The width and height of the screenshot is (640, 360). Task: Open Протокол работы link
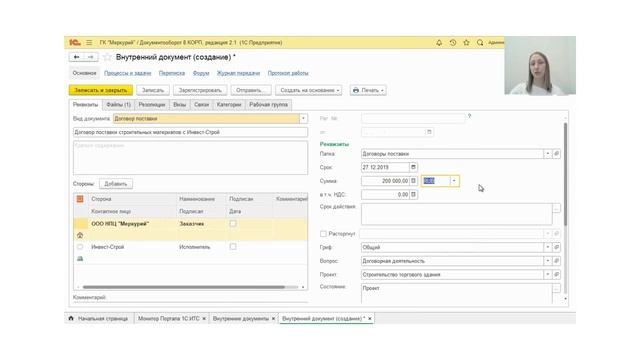point(288,73)
